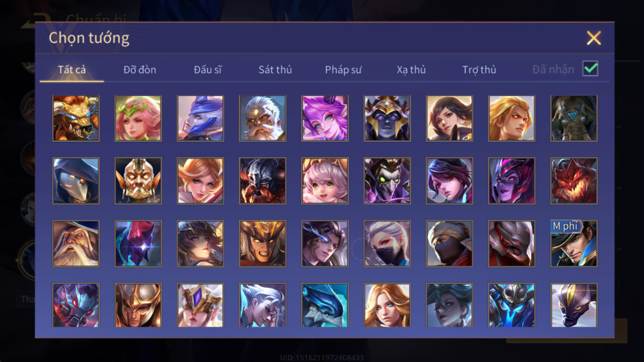Viewport: 644px width, 362px height.
Task: Choose the plague doctor hooded hero
Action: coord(76,181)
